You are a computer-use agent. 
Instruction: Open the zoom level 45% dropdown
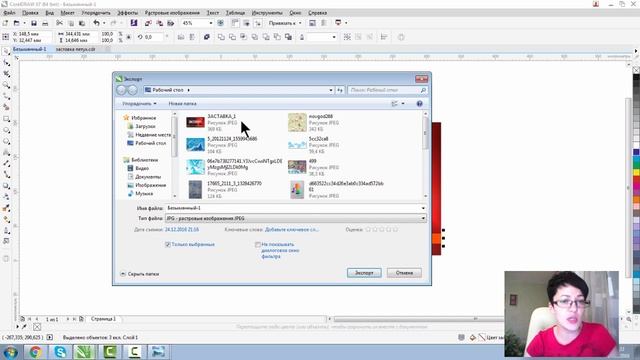pos(211,23)
